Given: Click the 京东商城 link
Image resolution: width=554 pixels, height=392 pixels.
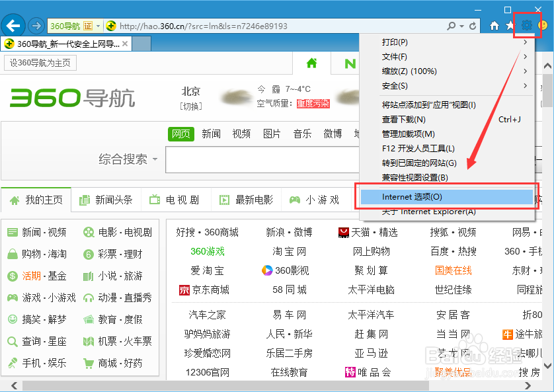Looking at the screenshot, I should click(204, 290).
